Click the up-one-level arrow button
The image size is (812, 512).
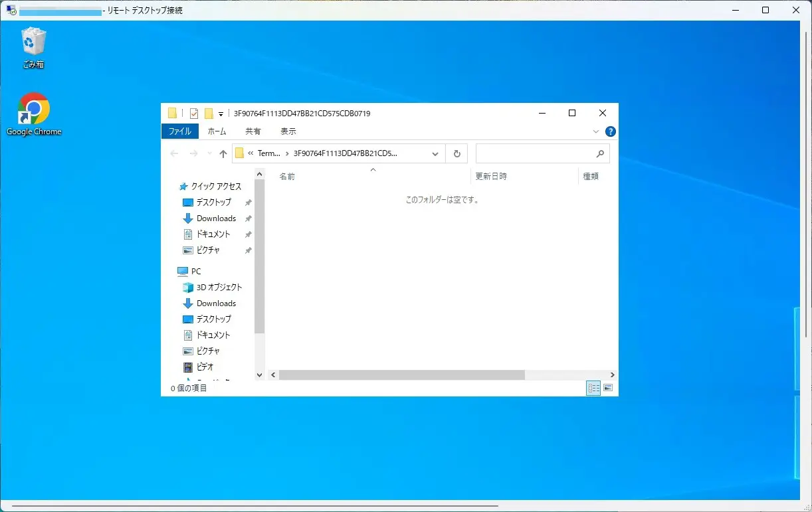[223, 153]
